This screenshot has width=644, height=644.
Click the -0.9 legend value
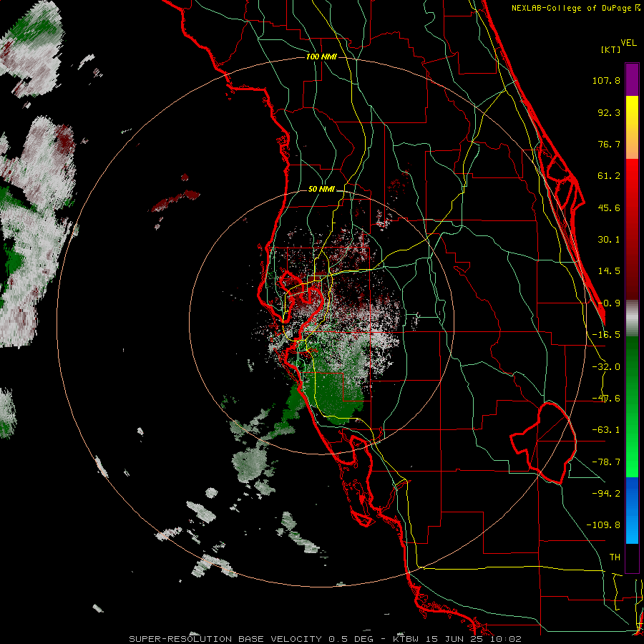tap(609, 303)
